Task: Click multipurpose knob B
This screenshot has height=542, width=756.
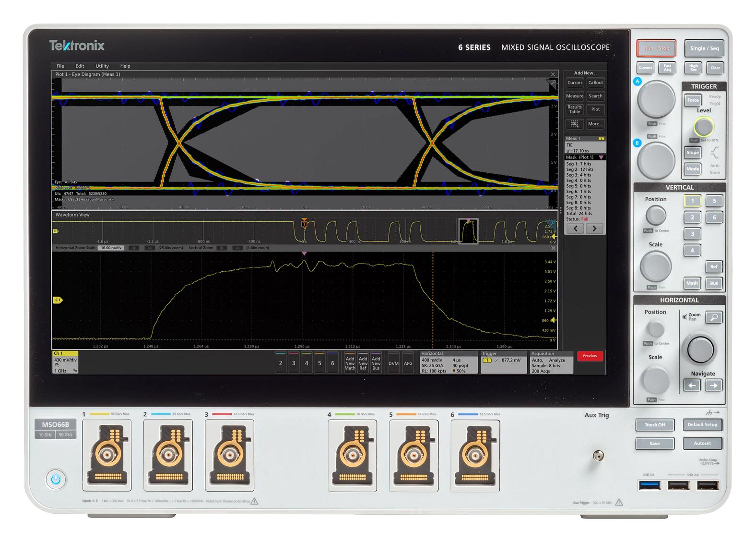Action: point(656,161)
